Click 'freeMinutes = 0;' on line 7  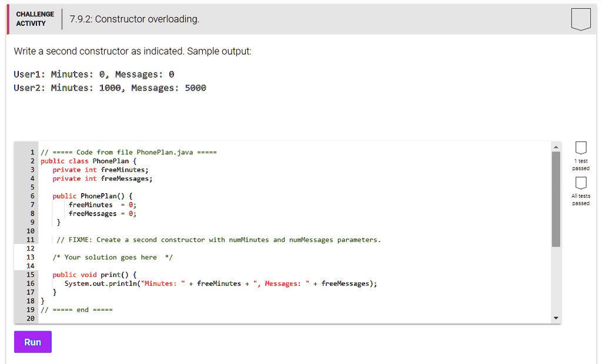tap(102, 205)
